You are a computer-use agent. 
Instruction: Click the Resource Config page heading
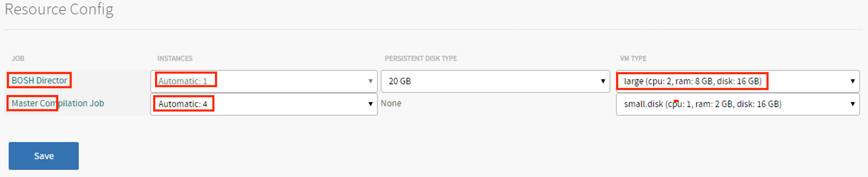point(59,9)
